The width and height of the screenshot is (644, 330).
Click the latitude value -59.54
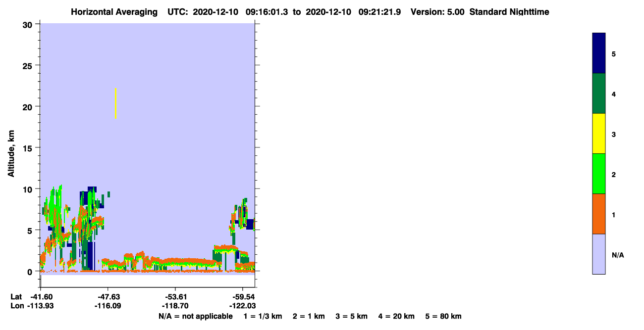[243, 297]
